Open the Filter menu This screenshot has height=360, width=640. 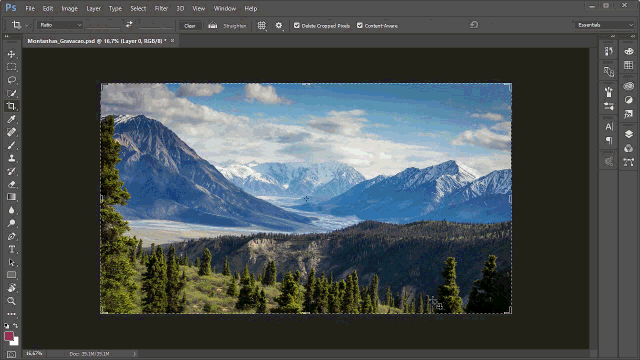coord(161,8)
